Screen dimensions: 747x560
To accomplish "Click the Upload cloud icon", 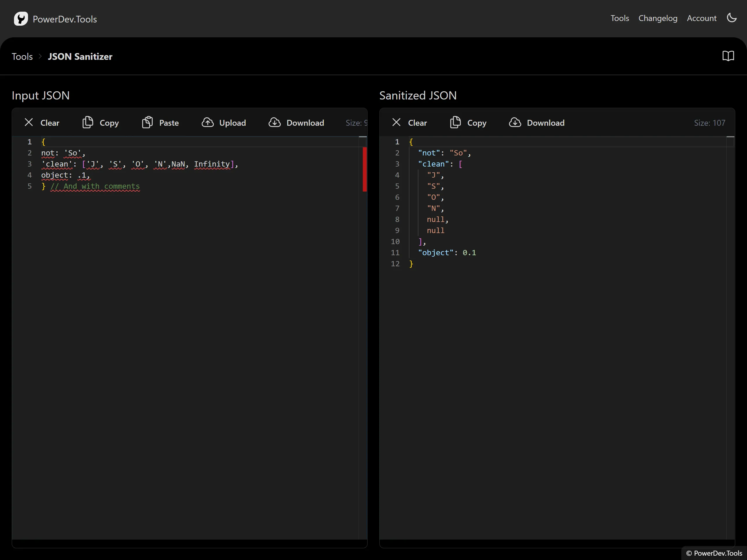I will pyautogui.click(x=207, y=123).
